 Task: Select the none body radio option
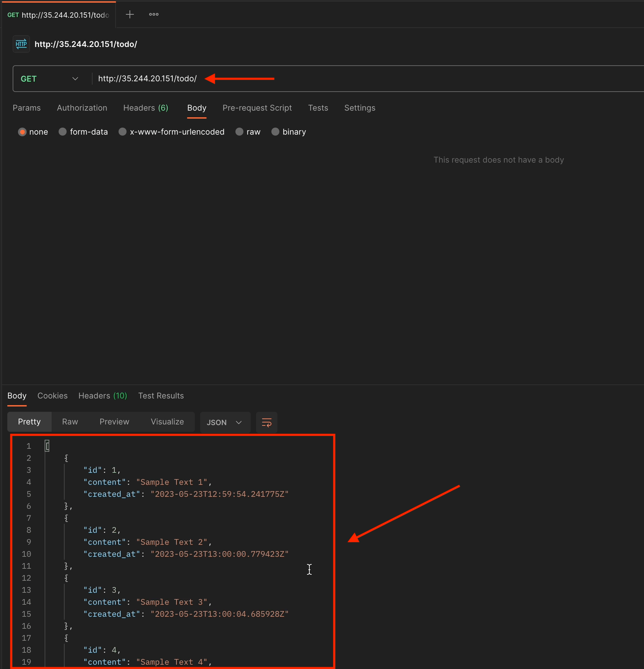coord(23,132)
